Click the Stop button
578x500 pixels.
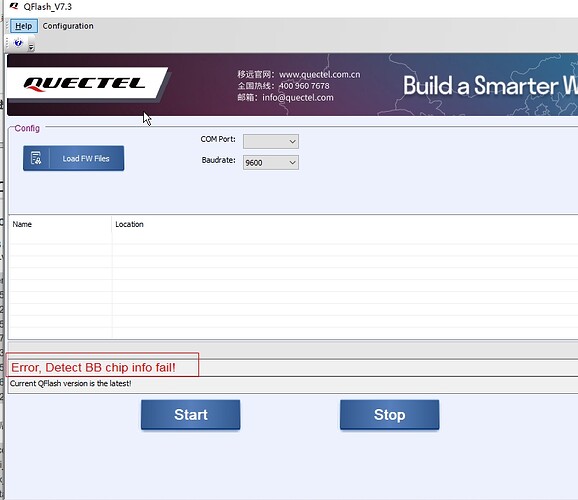pyautogui.click(x=390, y=415)
